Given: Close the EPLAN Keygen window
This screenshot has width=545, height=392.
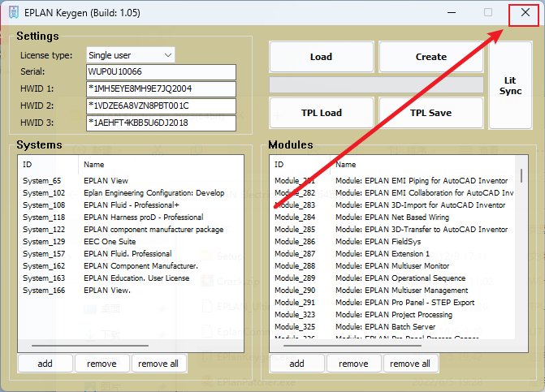Looking at the screenshot, I should [x=526, y=12].
